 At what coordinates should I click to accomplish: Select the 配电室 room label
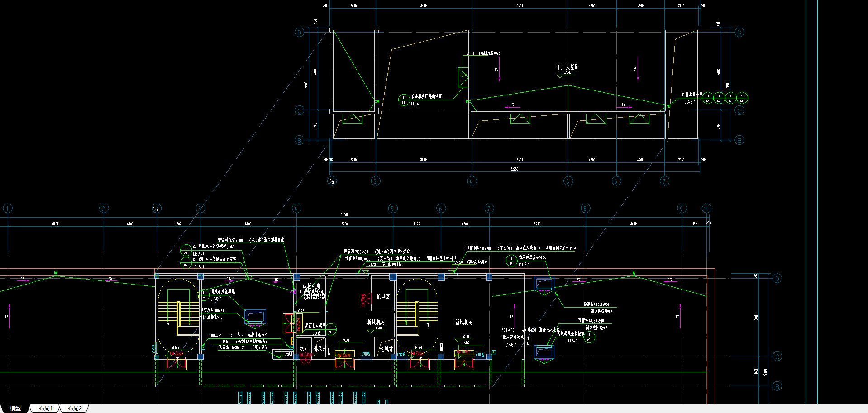[383, 297]
